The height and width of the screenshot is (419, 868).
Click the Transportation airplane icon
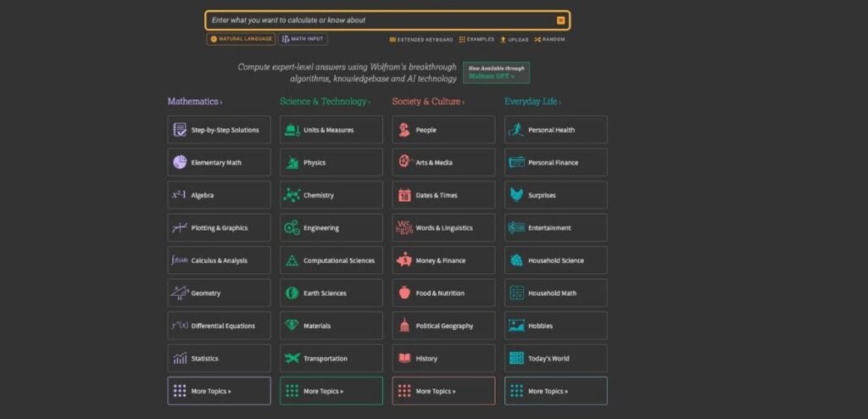tap(292, 359)
